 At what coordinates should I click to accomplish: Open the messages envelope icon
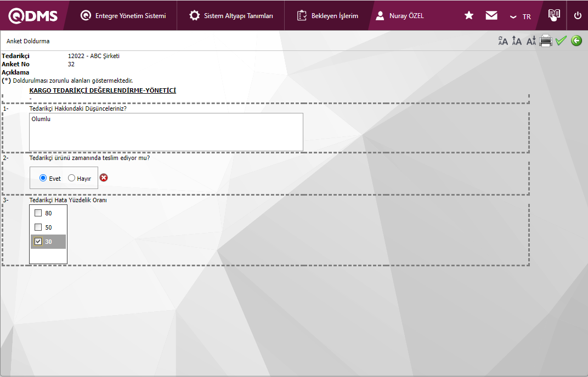click(x=491, y=15)
